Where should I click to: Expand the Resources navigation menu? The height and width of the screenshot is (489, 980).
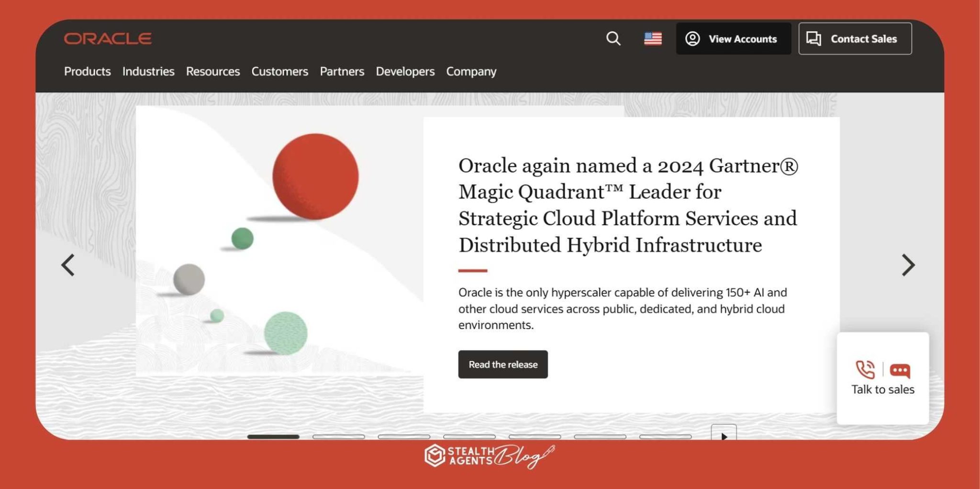tap(213, 71)
